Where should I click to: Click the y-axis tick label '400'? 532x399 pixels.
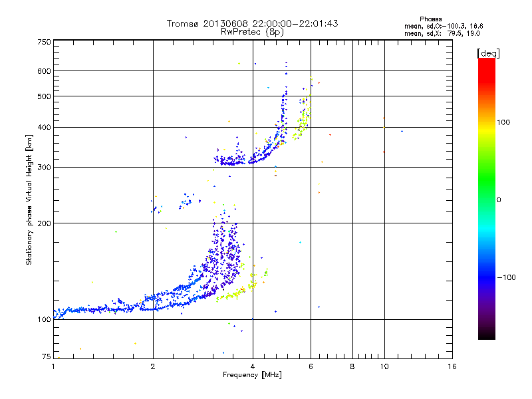click(x=44, y=128)
